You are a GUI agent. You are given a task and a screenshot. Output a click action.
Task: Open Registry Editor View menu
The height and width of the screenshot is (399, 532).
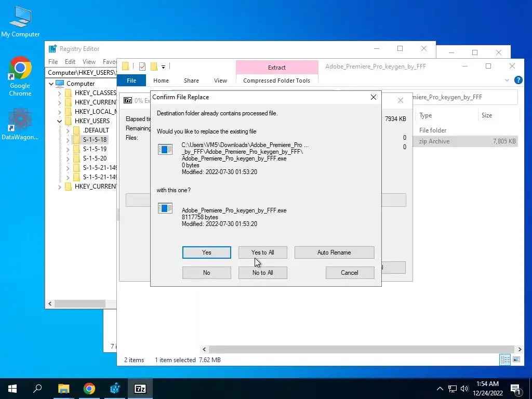[89, 62]
